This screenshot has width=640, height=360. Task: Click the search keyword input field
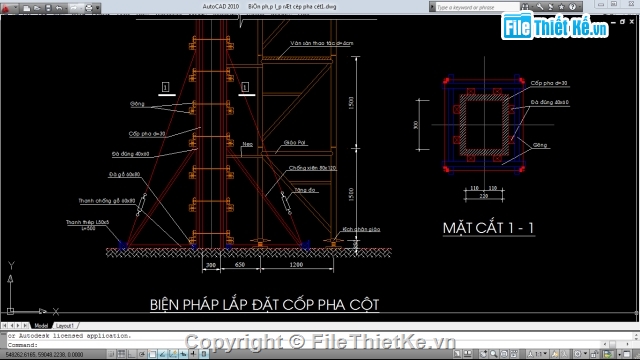(x=477, y=7)
